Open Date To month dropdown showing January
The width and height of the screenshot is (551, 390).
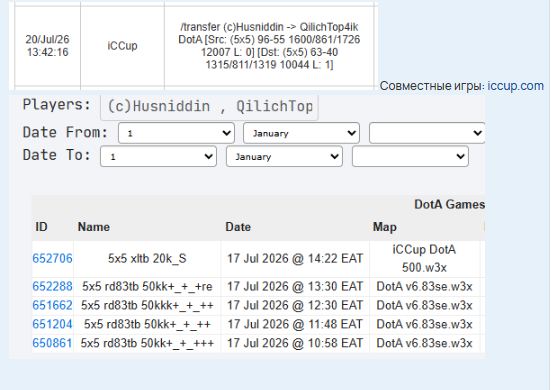pyautogui.click(x=284, y=156)
